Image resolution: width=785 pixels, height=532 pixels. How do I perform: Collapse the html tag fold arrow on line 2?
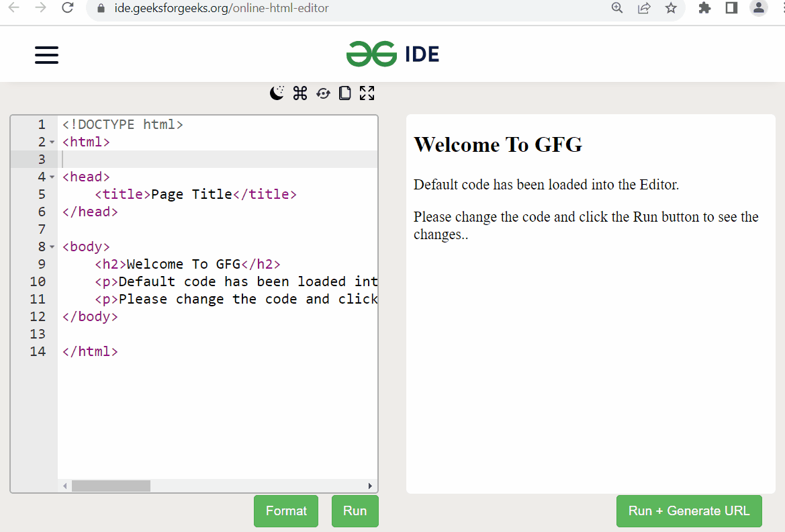(x=51, y=142)
